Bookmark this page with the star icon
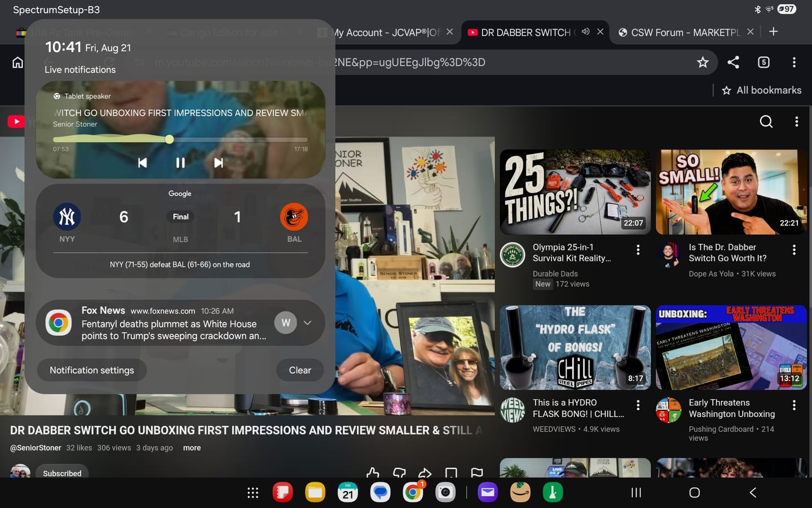The width and height of the screenshot is (812, 508). tap(703, 62)
